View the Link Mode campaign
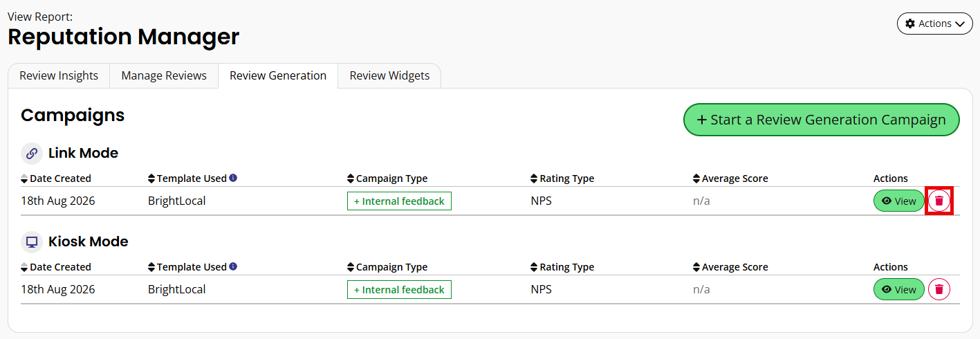Image resolution: width=980 pixels, height=339 pixels. (x=899, y=201)
